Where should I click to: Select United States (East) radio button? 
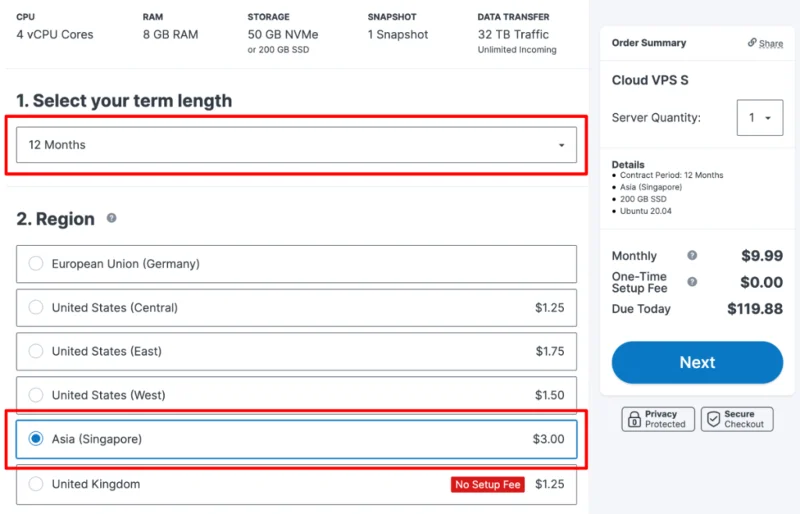point(36,351)
